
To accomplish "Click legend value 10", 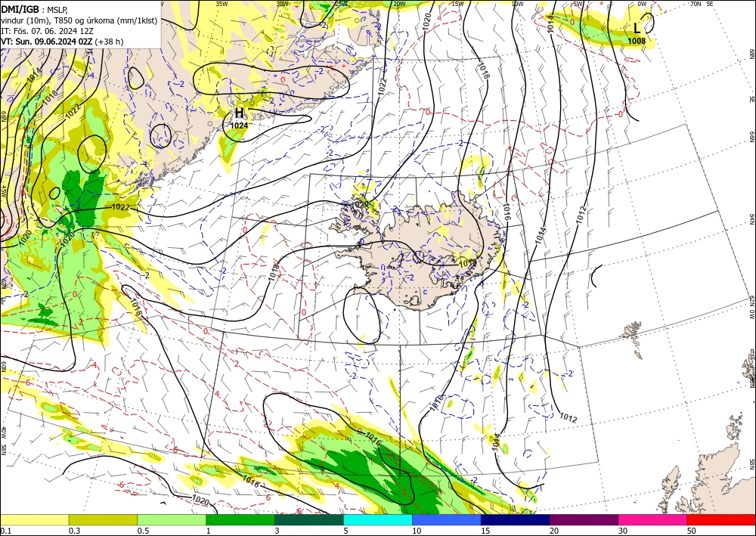I will [417, 531].
